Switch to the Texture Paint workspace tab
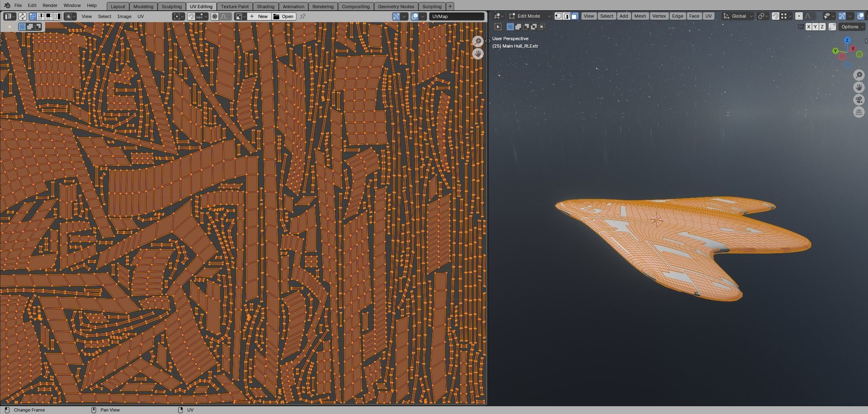This screenshot has height=414, width=868. click(x=235, y=7)
